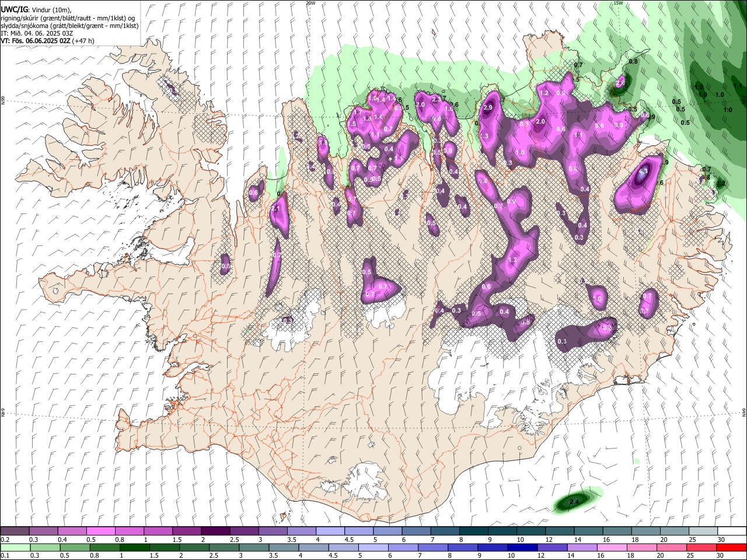Screen dimensions: 747x560
Task: Click the '0.2' label under snow scale
Action: (x=5, y=539)
